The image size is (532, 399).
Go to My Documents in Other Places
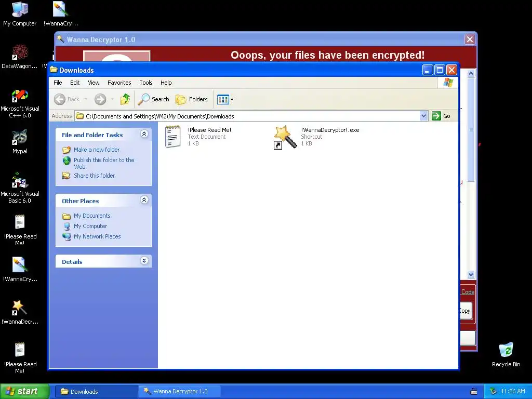(x=92, y=216)
